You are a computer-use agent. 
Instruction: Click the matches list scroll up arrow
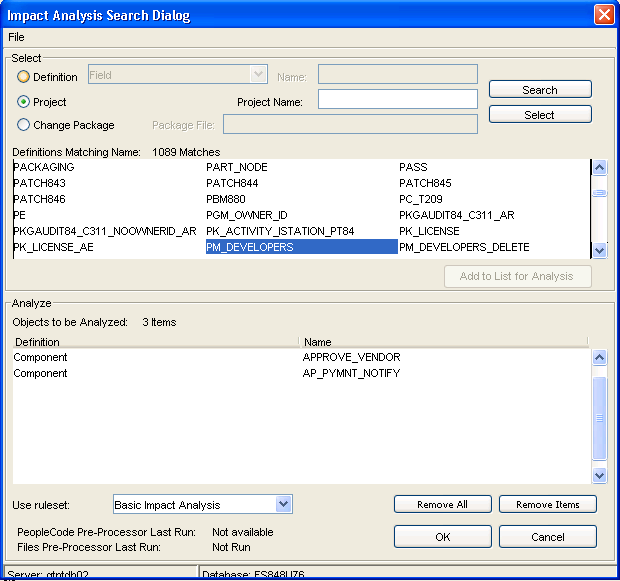click(x=599, y=168)
